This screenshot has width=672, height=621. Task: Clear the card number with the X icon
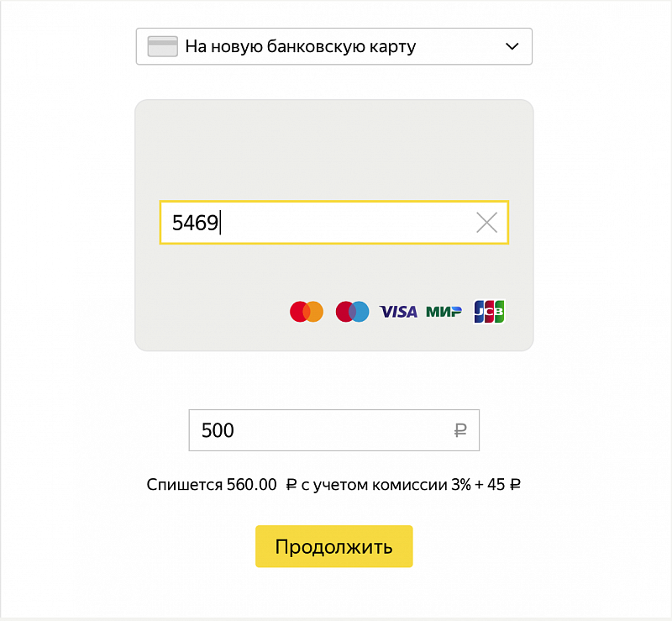tap(486, 223)
